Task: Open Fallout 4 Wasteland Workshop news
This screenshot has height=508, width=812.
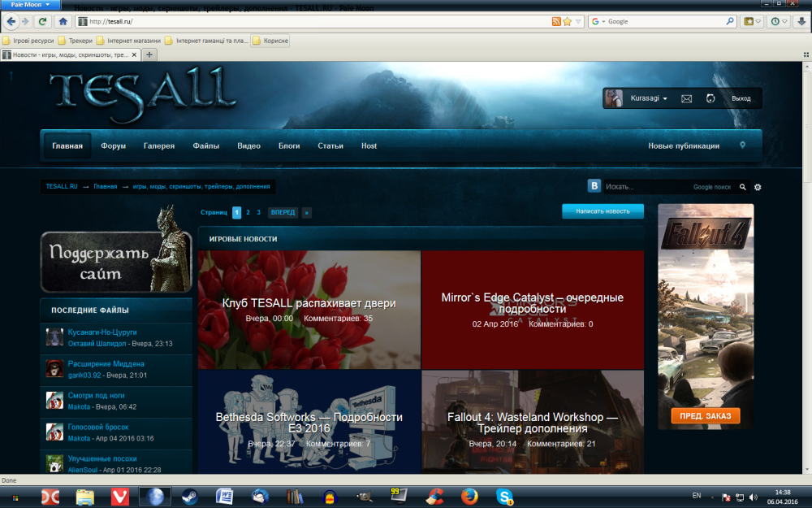Action: click(533, 421)
